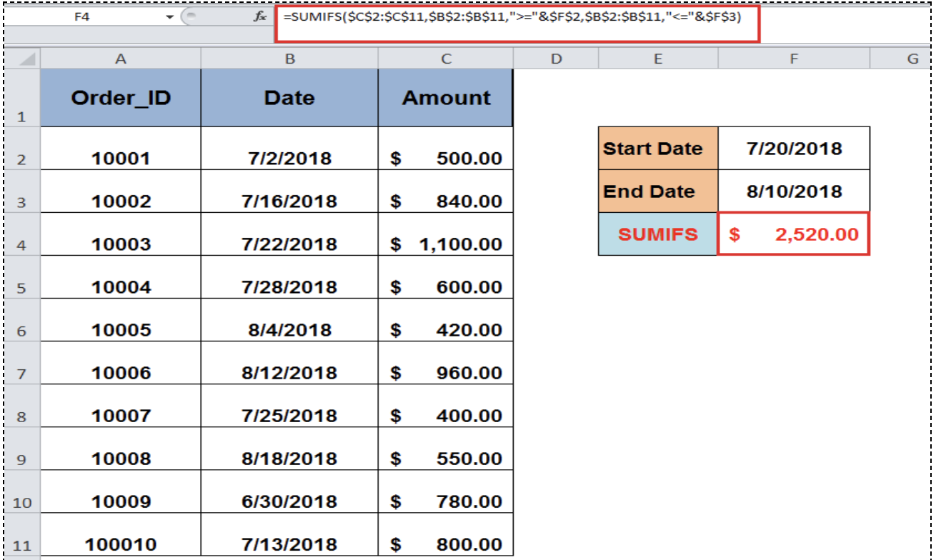Screen dimensions: 936x560
Task: Select the cell containing 8/12/2018
Action: point(289,371)
